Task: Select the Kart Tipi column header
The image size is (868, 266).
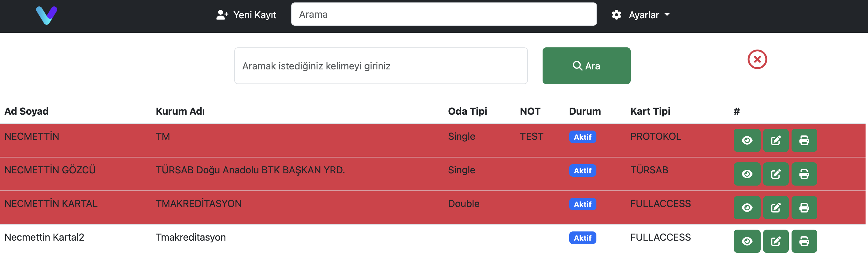Action: pyautogui.click(x=650, y=111)
